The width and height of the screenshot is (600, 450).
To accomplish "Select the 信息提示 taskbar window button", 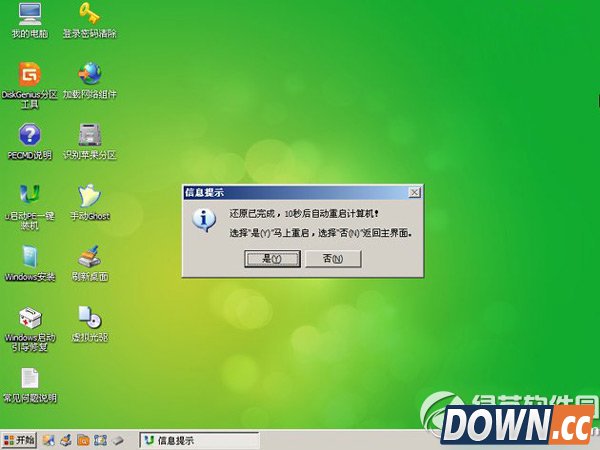I will point(199,440).
